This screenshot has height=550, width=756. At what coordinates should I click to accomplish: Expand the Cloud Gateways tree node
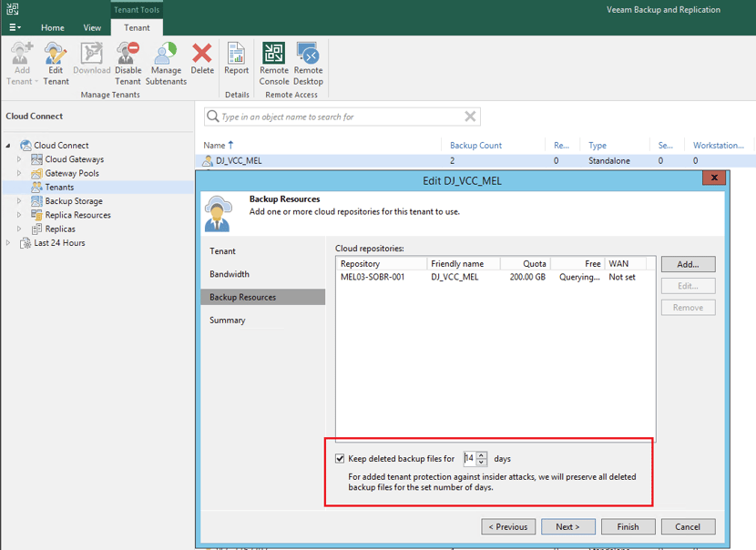pyautogui.click(x=19, y=159)
